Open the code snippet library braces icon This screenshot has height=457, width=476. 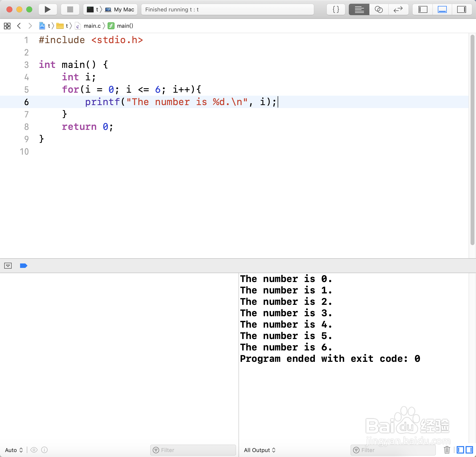click(336, 9)
